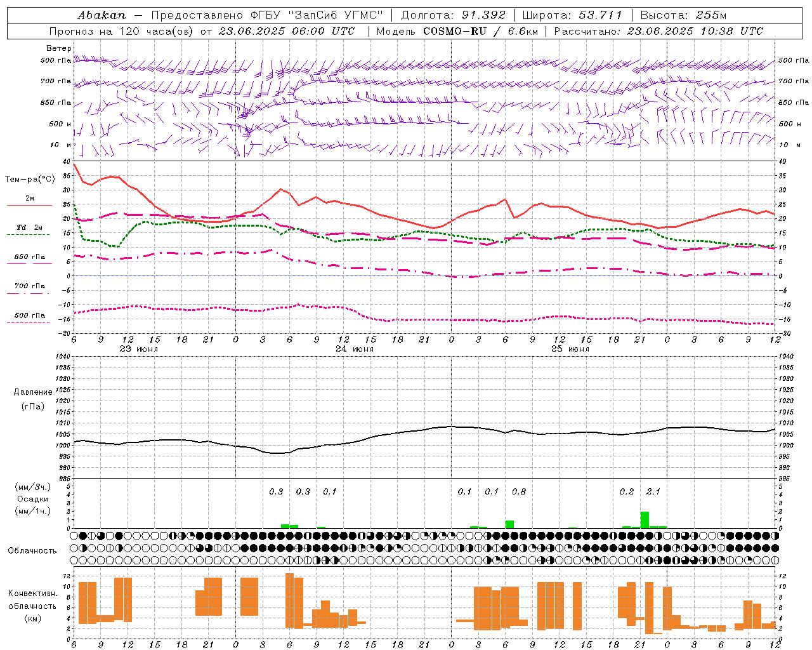This screenshot has width=812, height=650.
Task: Click the left '850 гПа' wind level label
Action: (x=56, y=102)
